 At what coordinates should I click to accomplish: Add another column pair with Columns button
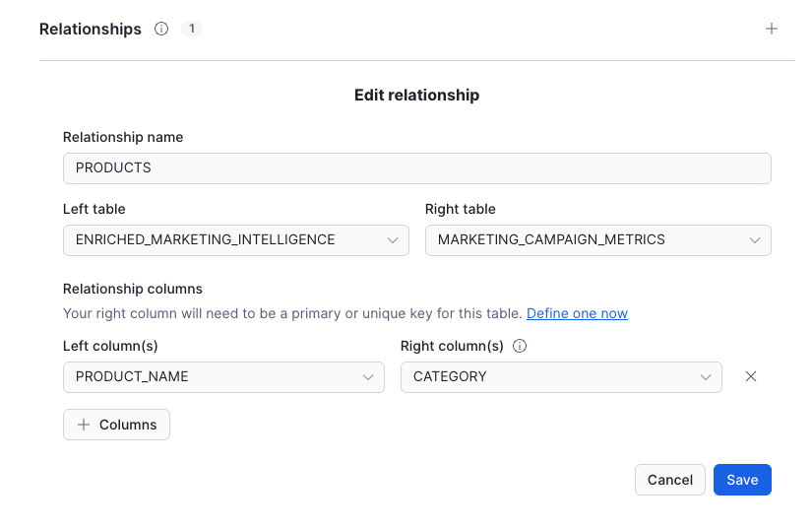[116, 425]
